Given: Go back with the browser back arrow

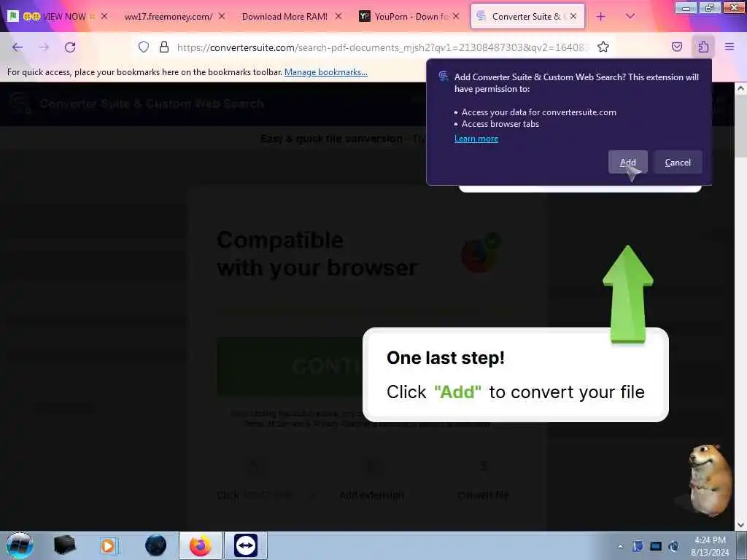Looking at the screenshot, I should 18,47.
